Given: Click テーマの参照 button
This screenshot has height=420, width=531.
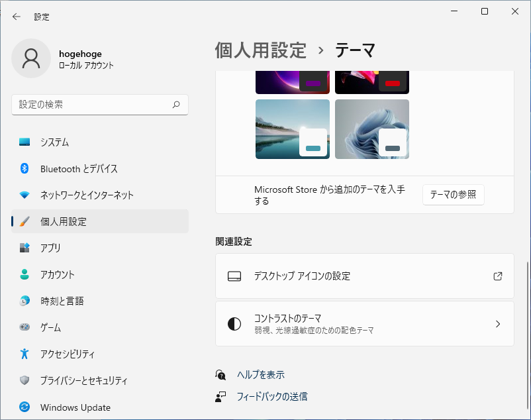Looking at the screenshot, I should click(x=453, y=195).
